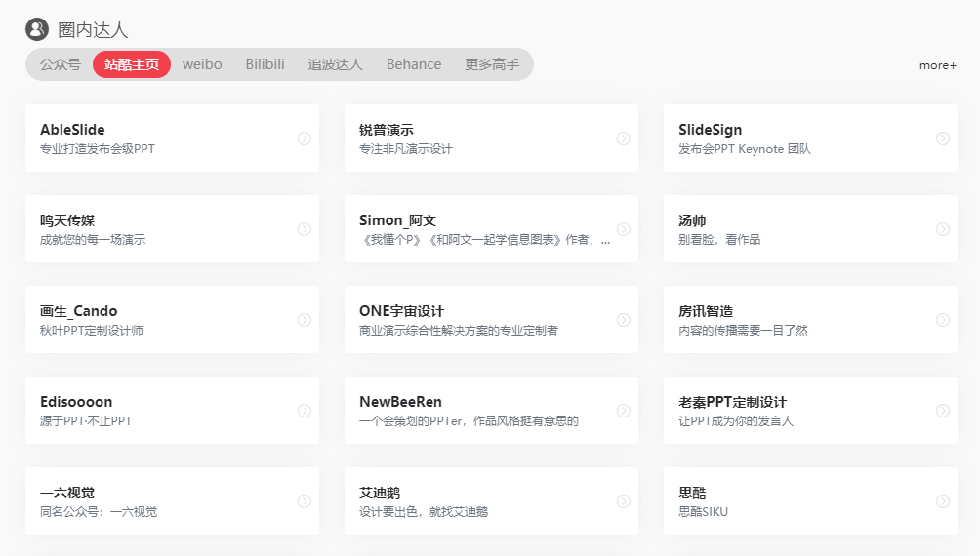The image size is (980, 556).
Task: Click the text 成就您的每一场演示
Action: point(93,239)
